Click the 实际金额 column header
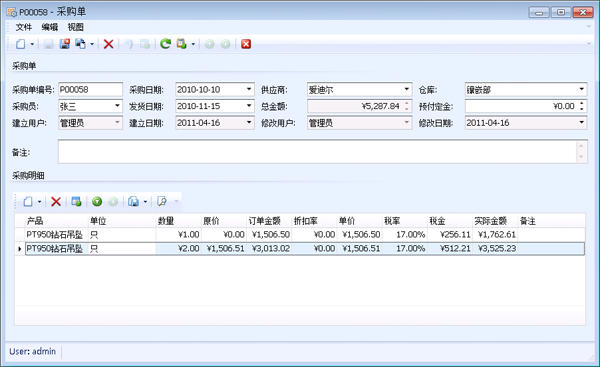The width and height of the screenshot is (600, 367). 495,221
